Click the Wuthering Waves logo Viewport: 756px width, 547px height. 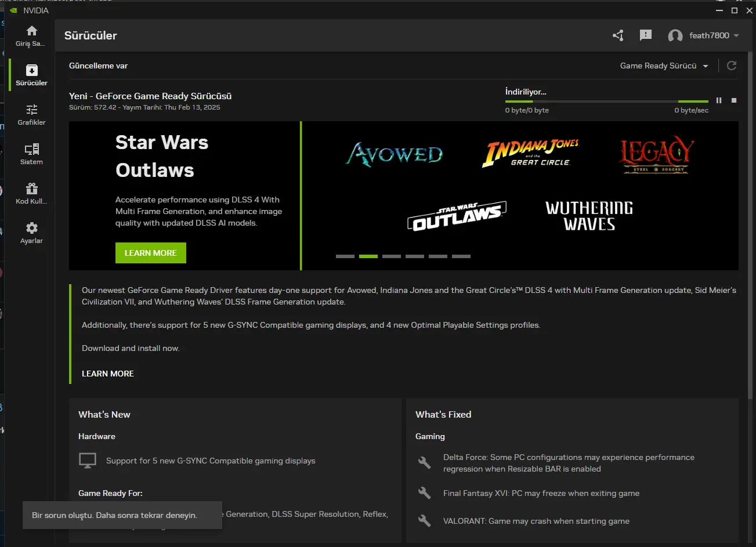(x=589, y=216)
